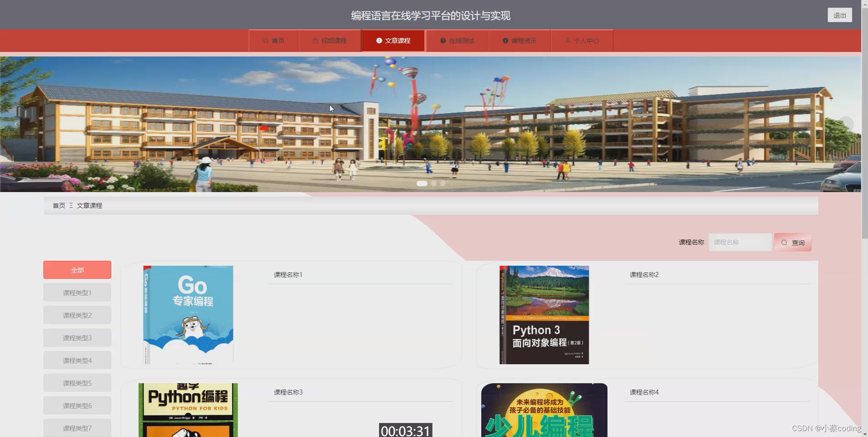Filter by 课程类型7
The height and width of the screenshot is (437, 868).
click(77, 428)
